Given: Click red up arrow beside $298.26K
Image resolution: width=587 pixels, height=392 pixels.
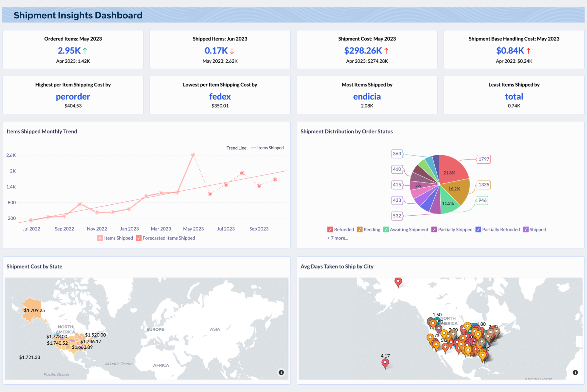Looking at the screenshot, I should click(x=386, y=51).
